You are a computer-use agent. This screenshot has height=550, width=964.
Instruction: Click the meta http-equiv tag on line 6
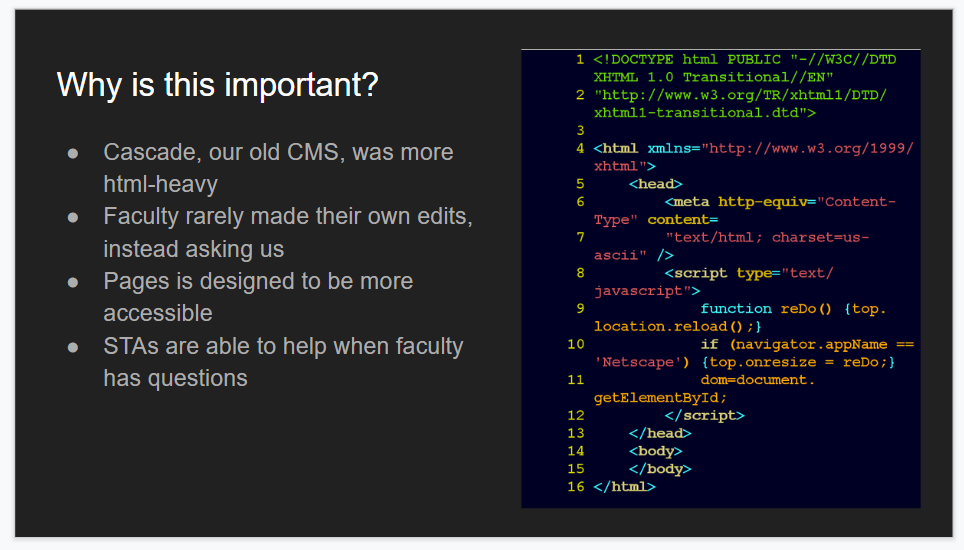[745, 210]
